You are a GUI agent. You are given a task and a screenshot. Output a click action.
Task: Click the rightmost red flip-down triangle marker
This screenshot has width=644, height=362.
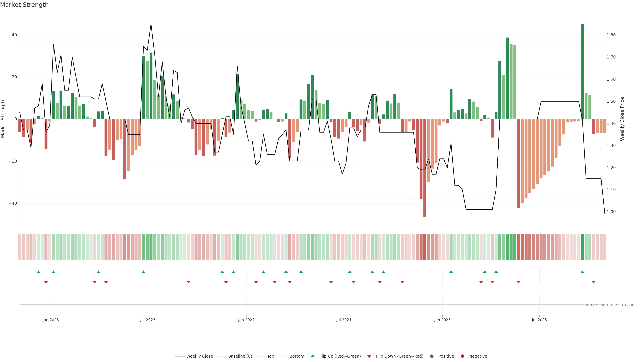tap(594, 282)
